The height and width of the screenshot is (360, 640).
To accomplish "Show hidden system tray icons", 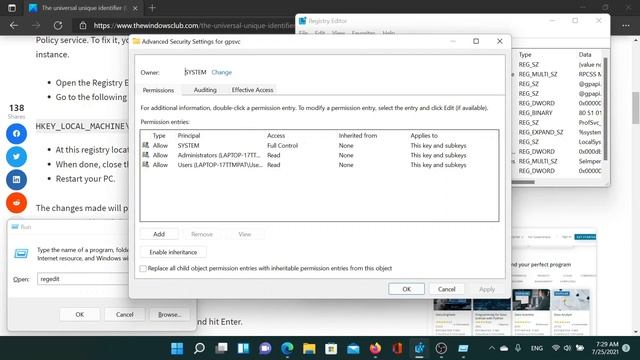I will [492, 348].
